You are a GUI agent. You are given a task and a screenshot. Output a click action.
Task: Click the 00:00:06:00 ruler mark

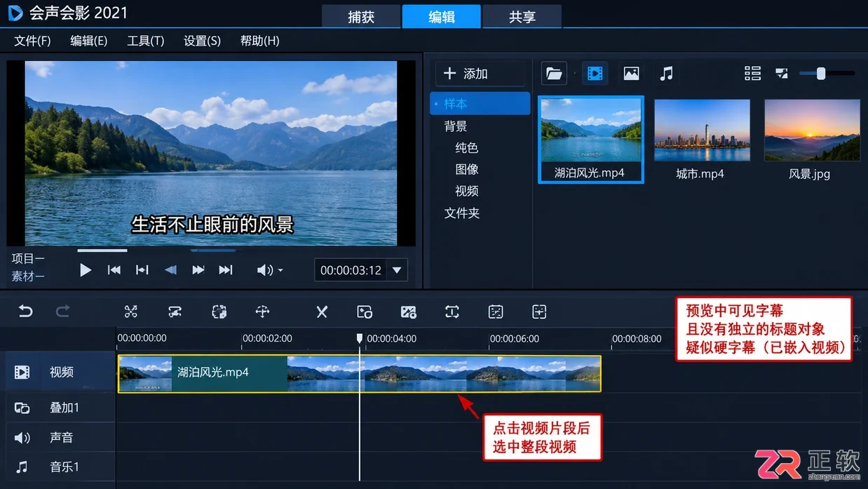coord(515,339)
